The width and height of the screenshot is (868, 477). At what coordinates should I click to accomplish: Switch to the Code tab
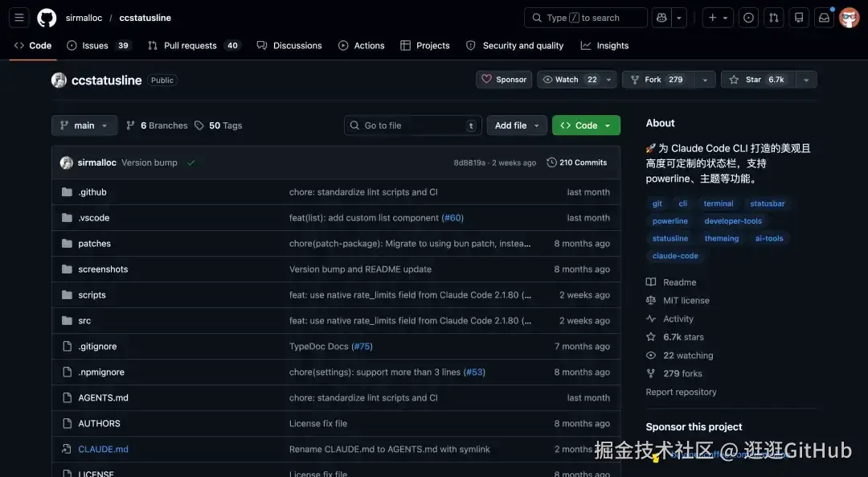(33, 45)
